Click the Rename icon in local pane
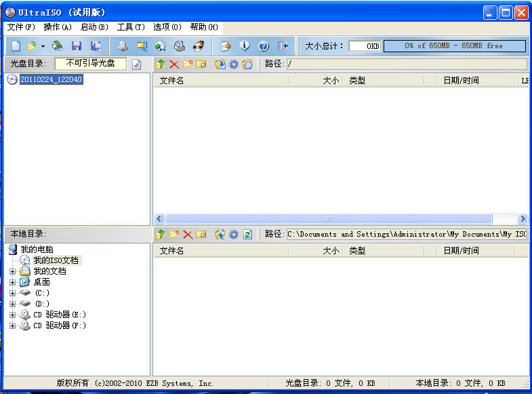Image resolution: width=532 pixels, height=394 pixels. point(201,234)
